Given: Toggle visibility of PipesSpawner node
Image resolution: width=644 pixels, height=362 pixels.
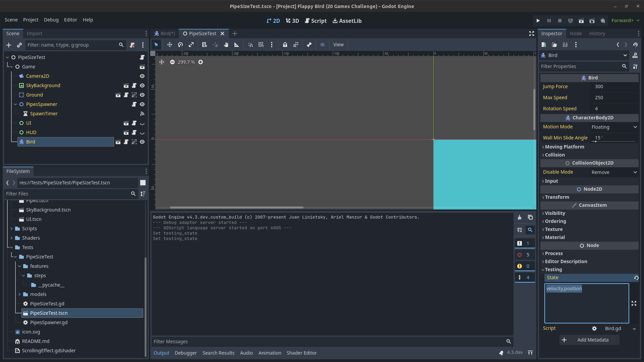Looking at the screenshot, I should coord(142,104).
